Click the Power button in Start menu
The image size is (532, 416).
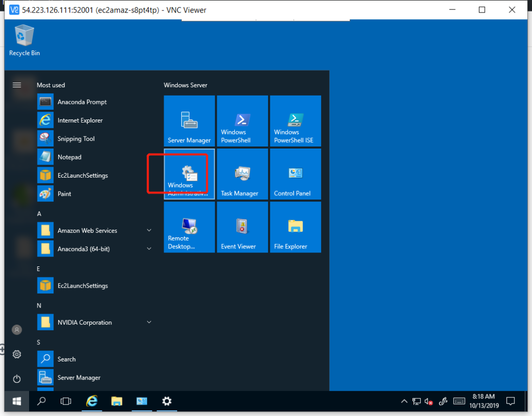(17, 379)
